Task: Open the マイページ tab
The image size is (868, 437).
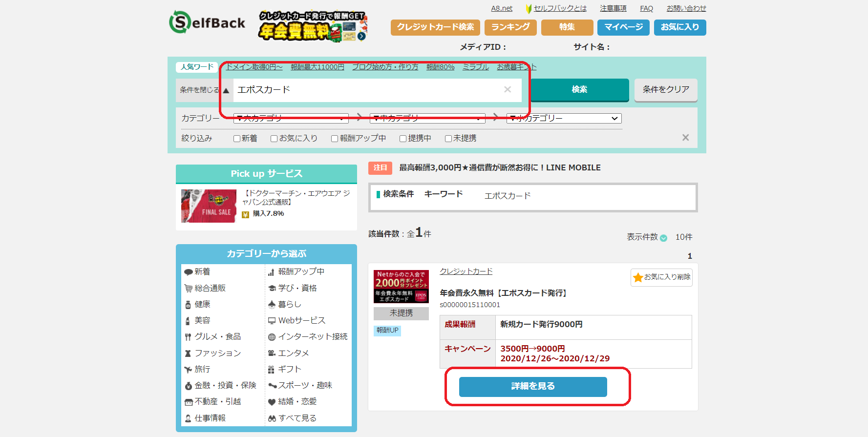Action: (x=623, y=27)
